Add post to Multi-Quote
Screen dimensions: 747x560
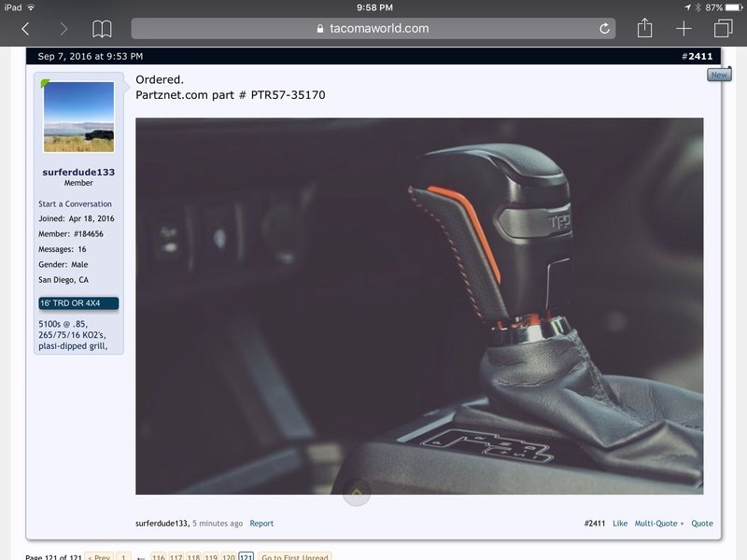click(x=659, y=524)
